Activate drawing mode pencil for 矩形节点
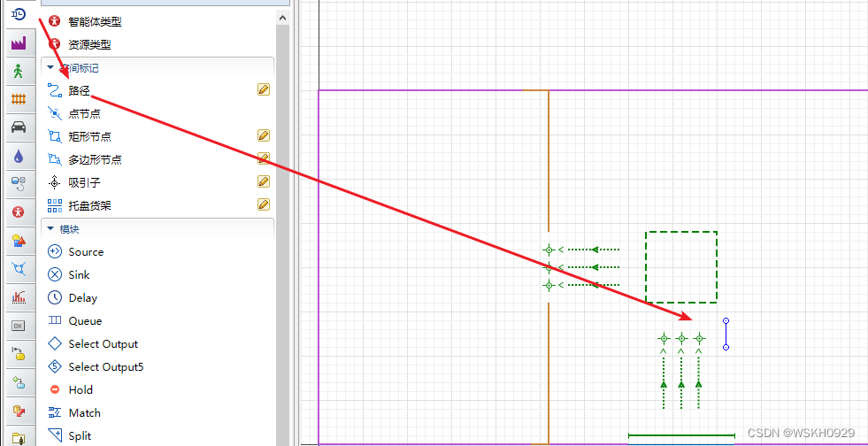Viewport: 868px width, 446px height. pos(264,135)
